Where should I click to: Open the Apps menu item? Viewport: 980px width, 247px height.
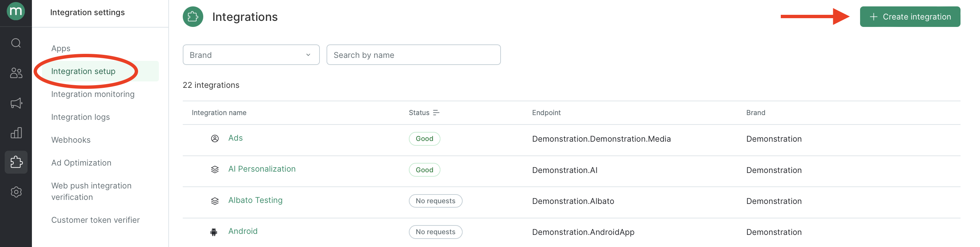coord(61,48)
